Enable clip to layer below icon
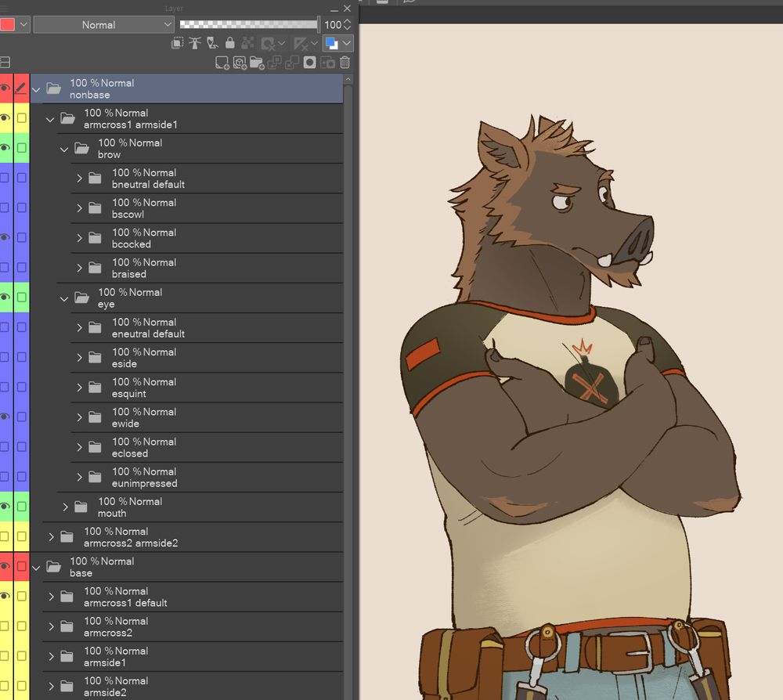The image size is (783, 700). tap(177, 43)
